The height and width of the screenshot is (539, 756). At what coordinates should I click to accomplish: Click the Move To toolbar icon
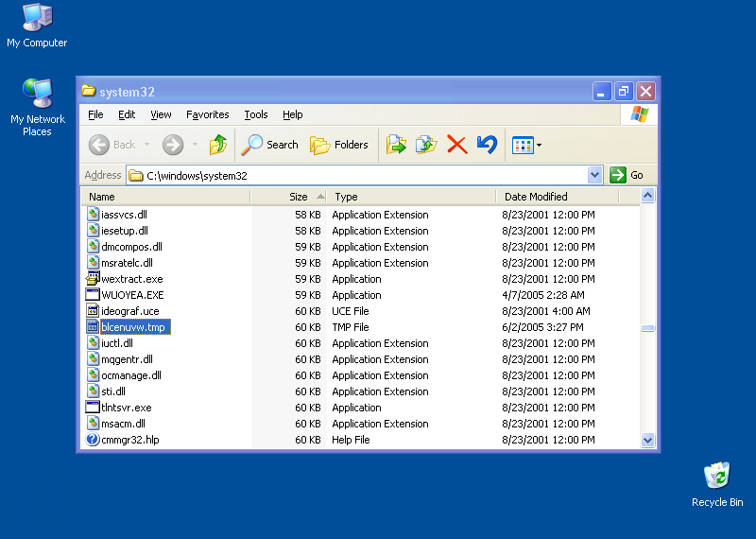396,145
